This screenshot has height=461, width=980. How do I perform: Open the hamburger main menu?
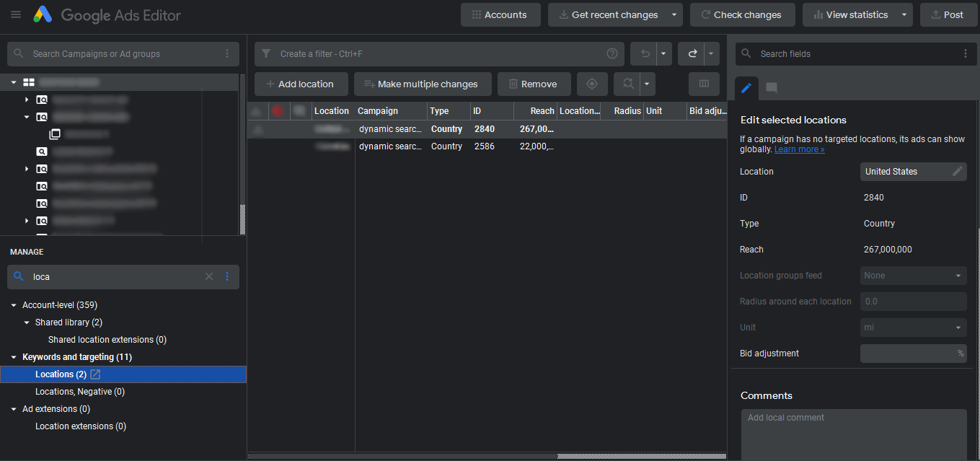tap(16, 14)
